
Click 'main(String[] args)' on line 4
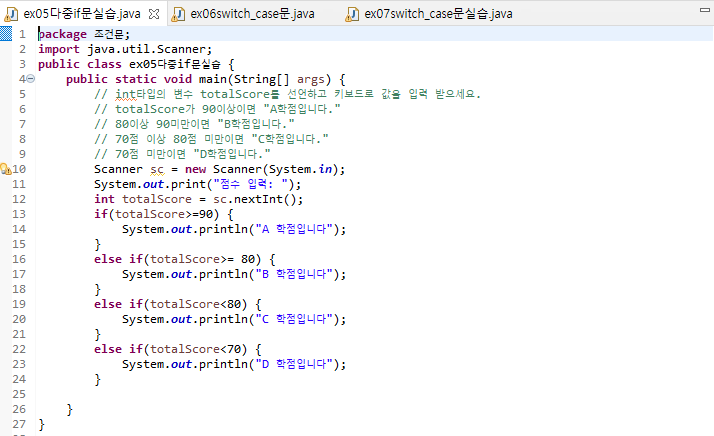(265, 79)
